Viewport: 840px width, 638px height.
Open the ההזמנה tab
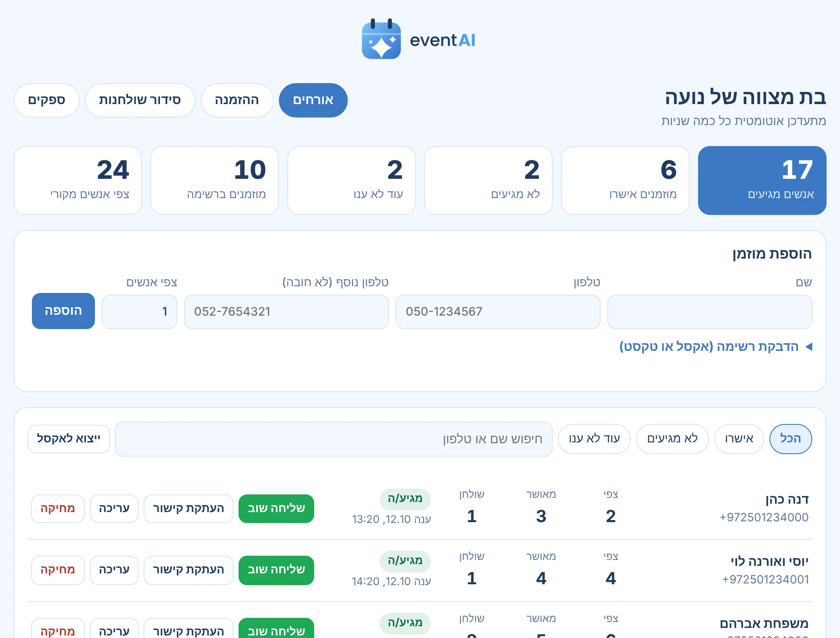(x=237, y=100)
